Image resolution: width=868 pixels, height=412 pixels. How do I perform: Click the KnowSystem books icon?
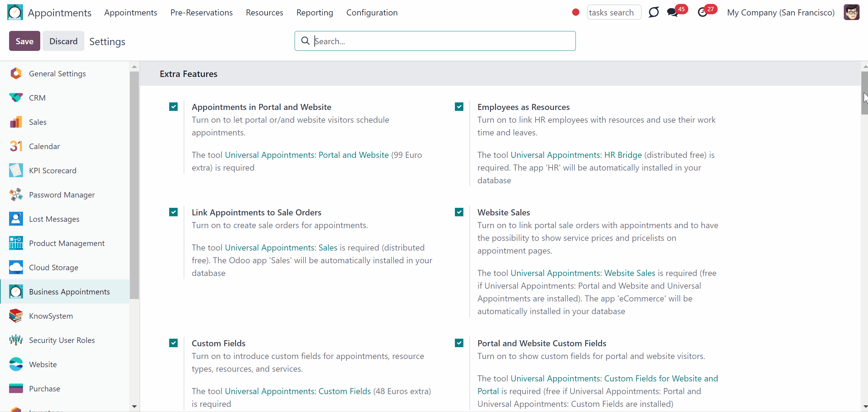(x=16, y=316)
